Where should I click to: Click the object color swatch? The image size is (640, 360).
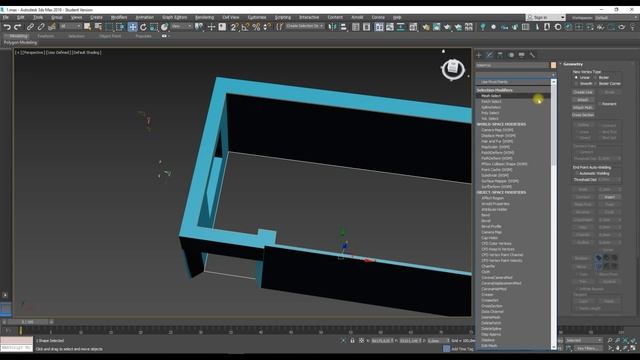553,65
